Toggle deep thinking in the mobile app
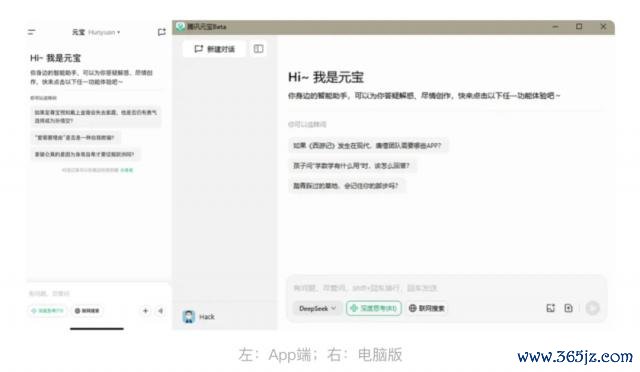Image resolution: width=640 pixels, height=372 pixels. point(47,311)
